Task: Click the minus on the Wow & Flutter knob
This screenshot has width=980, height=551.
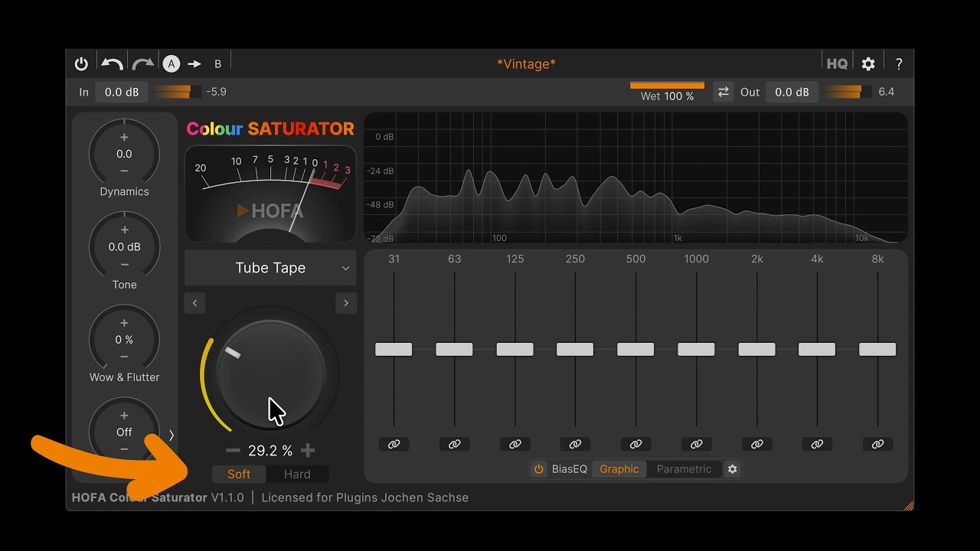Action: pos(124,357)
